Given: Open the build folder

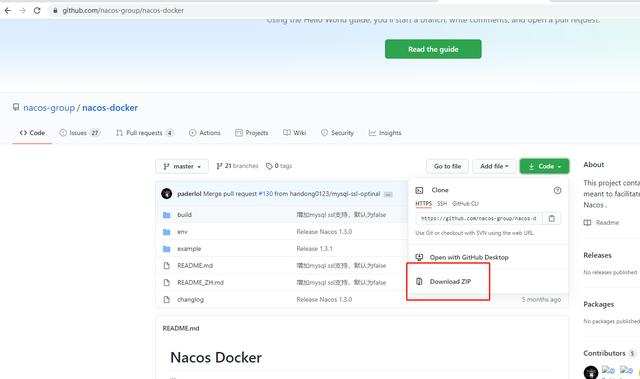Looking at the screenshot, I should (x=184, y=215).
